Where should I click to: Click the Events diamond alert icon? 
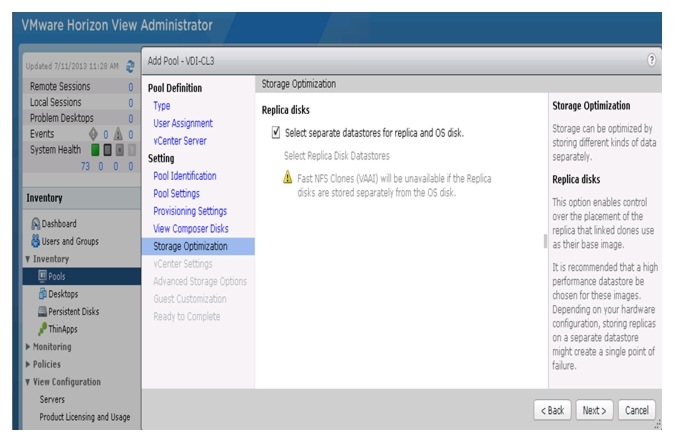click(x=93, y=134)
